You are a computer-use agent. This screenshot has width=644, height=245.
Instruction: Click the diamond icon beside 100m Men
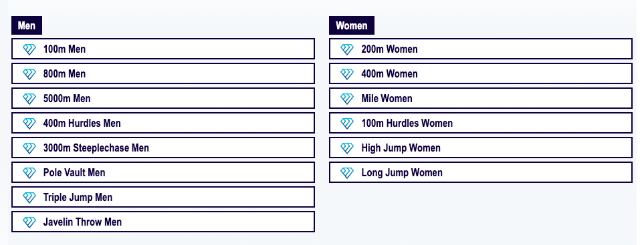point(29,49)
